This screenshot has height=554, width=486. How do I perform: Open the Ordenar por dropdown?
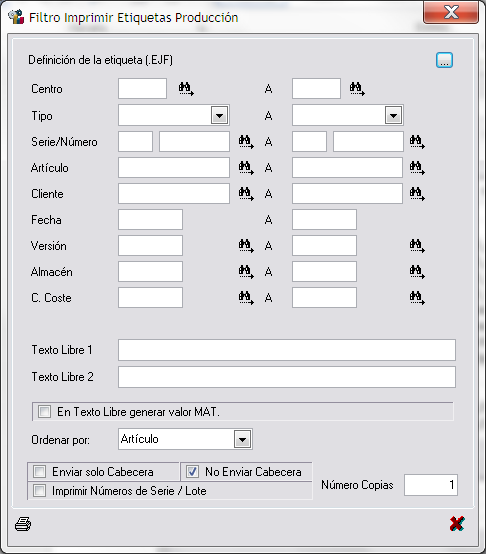coord(242,439)
